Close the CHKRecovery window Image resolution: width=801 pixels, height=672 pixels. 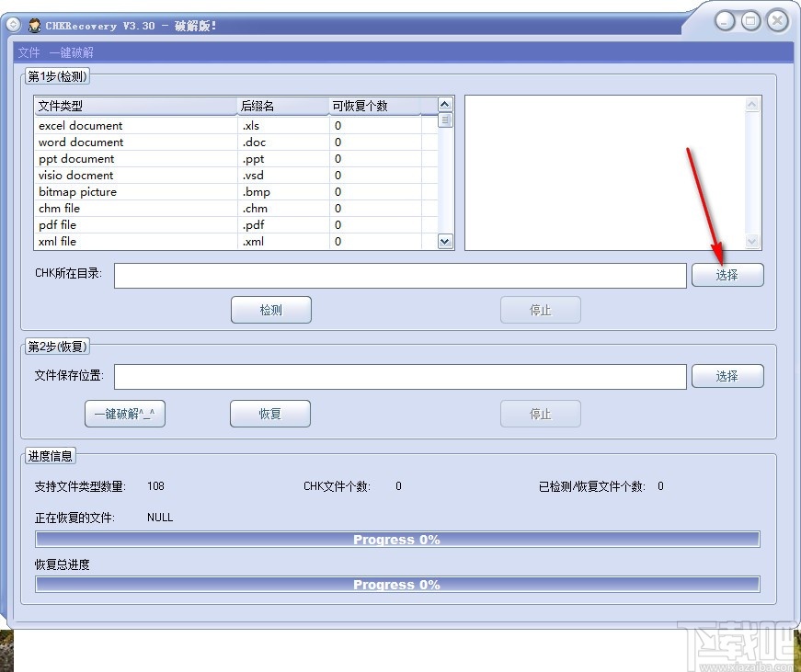(777, 21)
